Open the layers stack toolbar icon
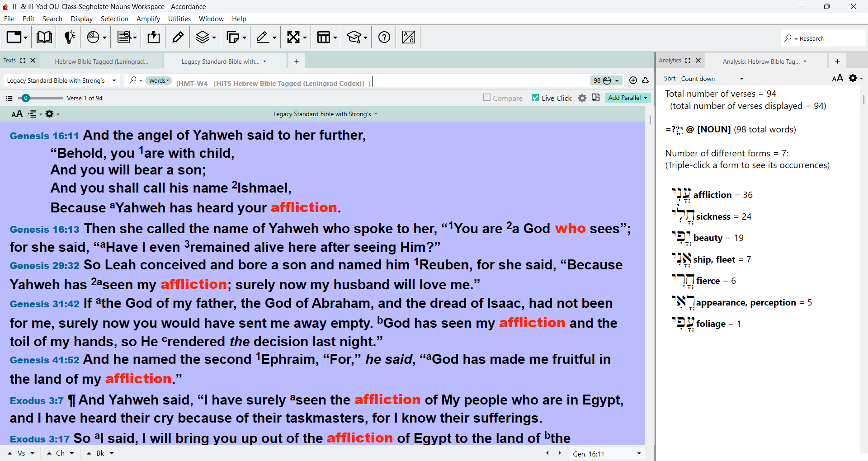Screen dimensions: 868x461 (206, 37)
